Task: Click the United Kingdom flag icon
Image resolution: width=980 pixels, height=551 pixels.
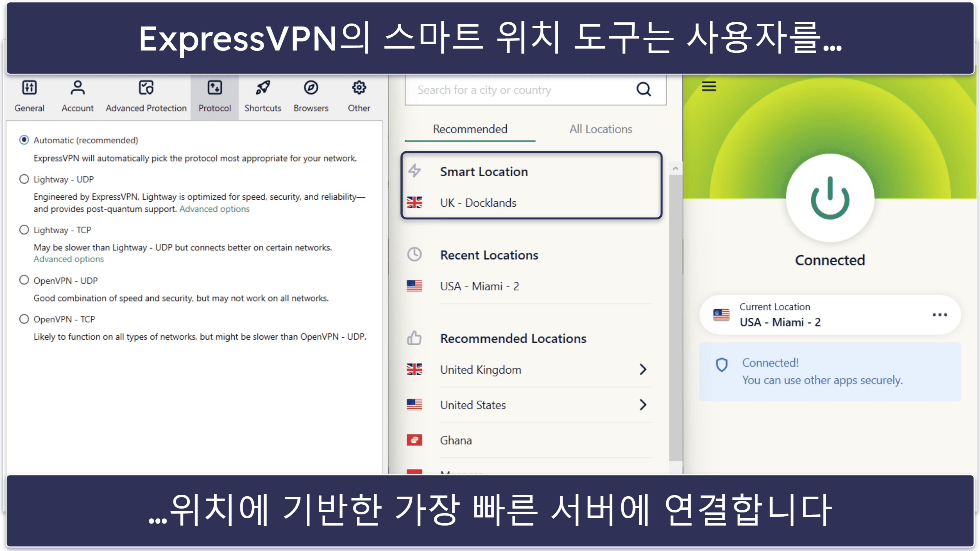Action: (414, 369)
